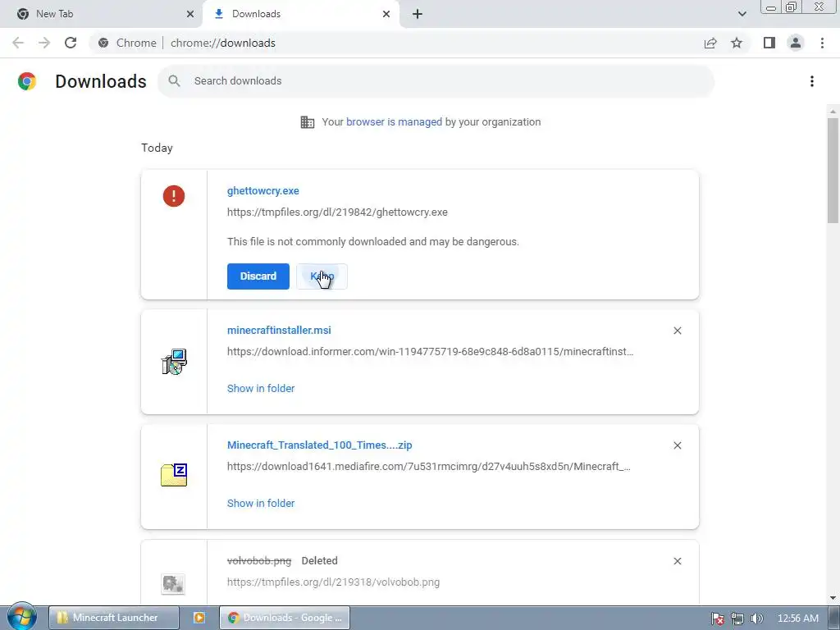Click the 'Deleted' status label

tap(319, 561)
